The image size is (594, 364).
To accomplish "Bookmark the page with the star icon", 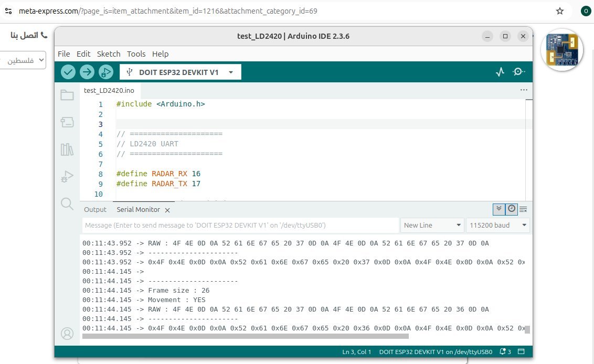I will 560,11.
